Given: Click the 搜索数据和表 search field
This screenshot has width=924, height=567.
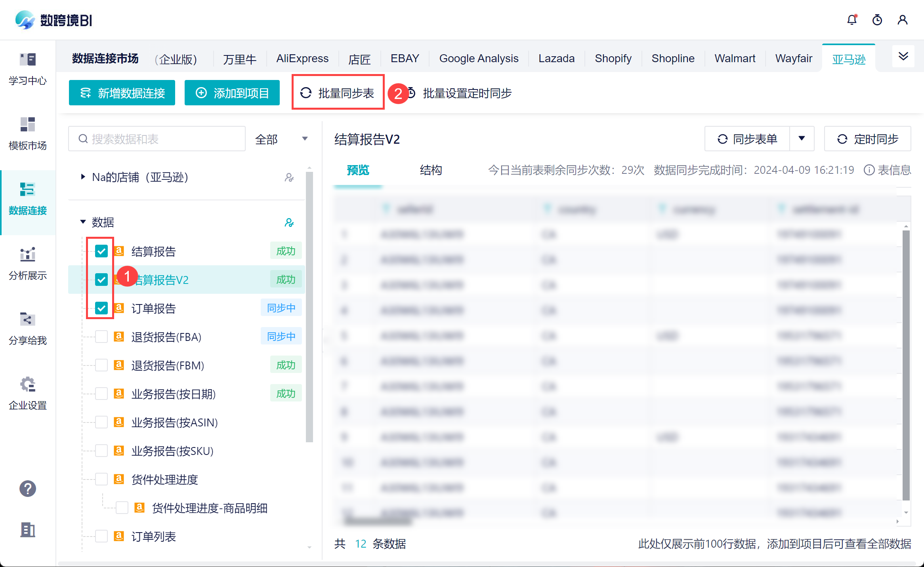Looking at the screenshot, I should click(x=157, y=139).
